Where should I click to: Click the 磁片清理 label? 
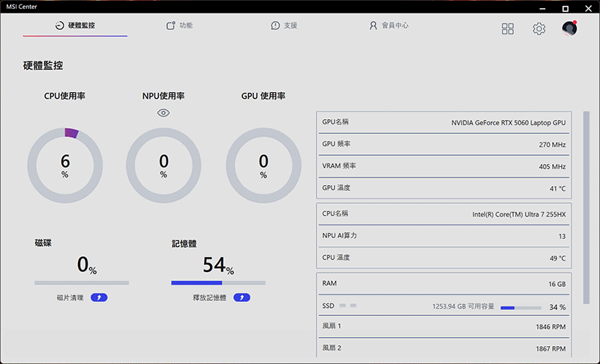(x=72, y=297)
